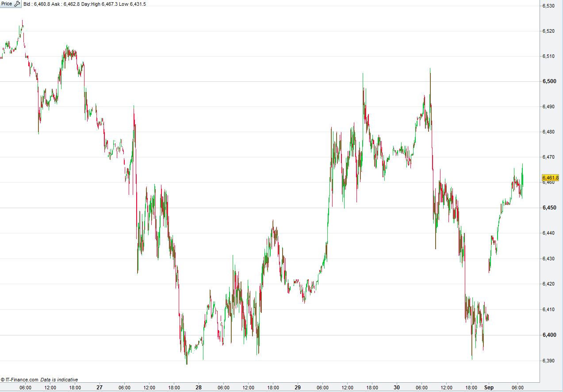Click the 6,410 price axis label
Image resolution: width=563 pixels, height=392 pixels.
pyautogui.click(x=548, y=309)
